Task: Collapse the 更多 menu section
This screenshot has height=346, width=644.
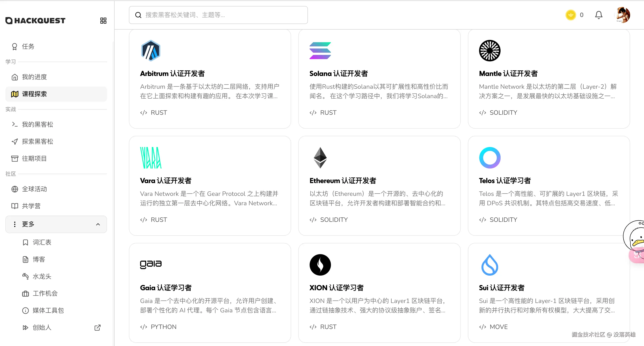Action: pos(98,224)
